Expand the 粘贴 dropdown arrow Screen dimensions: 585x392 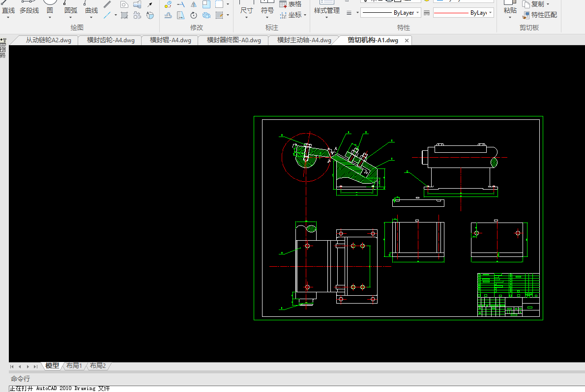(510, 18)
